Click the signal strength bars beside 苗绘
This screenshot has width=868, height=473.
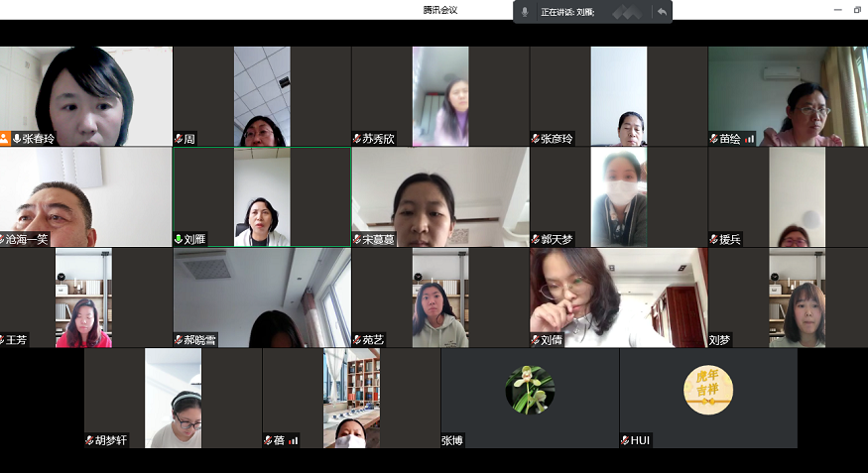pyautogui.click(x=750, y=139)
